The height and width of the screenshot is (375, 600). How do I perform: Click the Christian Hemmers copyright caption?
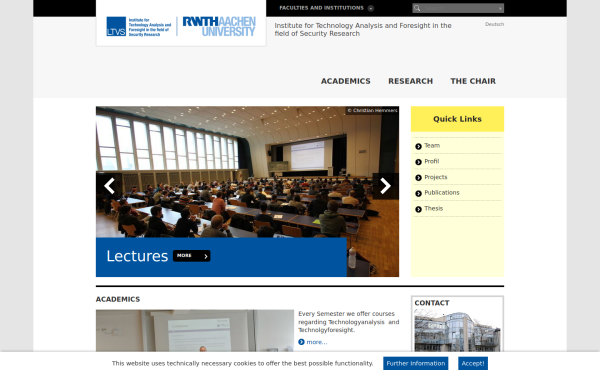372,110
